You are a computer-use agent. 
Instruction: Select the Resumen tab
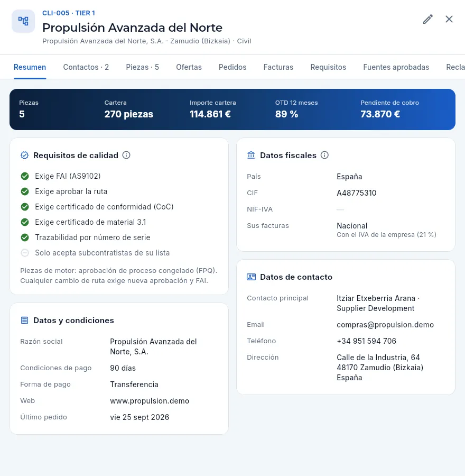30,67
